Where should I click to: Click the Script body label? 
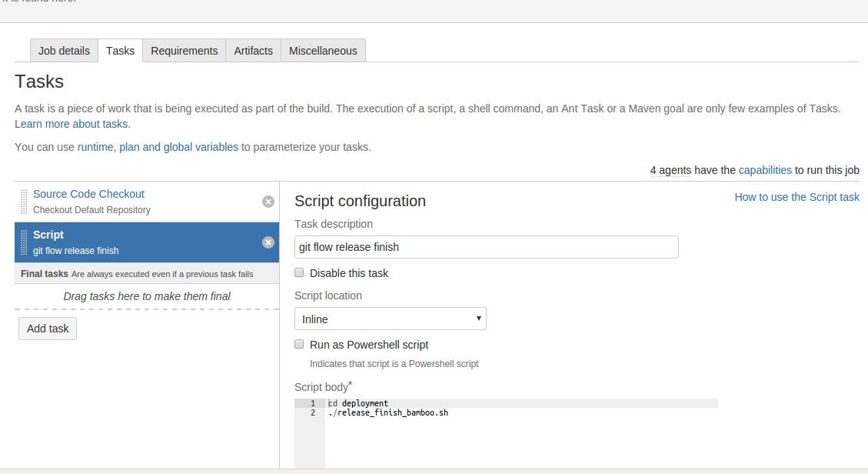tap(321, 387)
